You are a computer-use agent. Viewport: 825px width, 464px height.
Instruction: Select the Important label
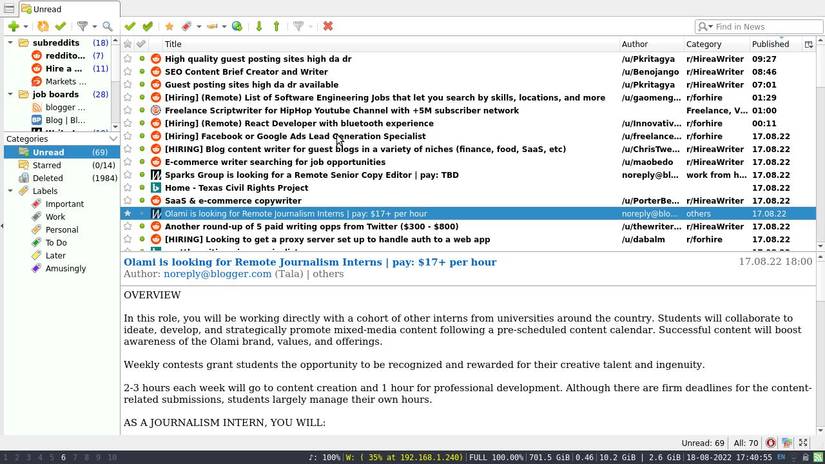tap(64, 204)
